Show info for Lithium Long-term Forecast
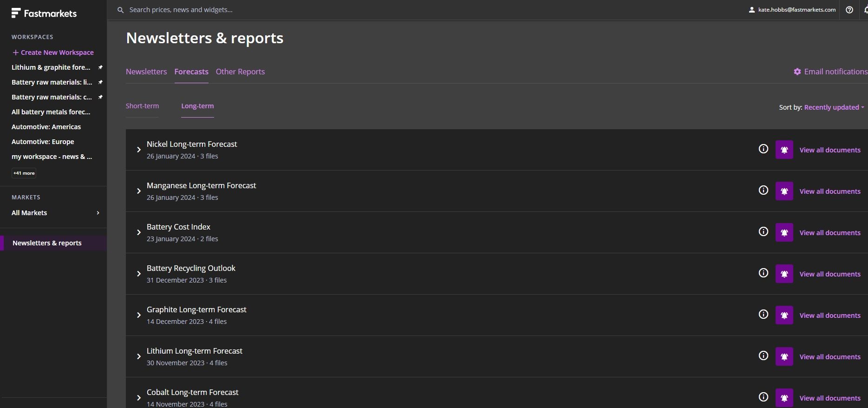Image resolution: width=868 pixels, height=408 pixels. (x=764, y=355)
